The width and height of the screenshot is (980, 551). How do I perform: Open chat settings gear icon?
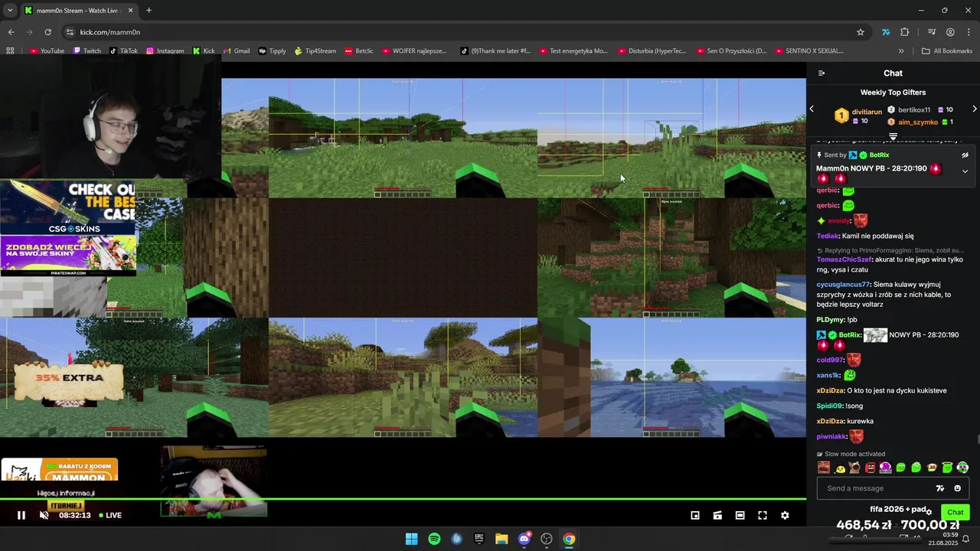(x=929, y=512)
